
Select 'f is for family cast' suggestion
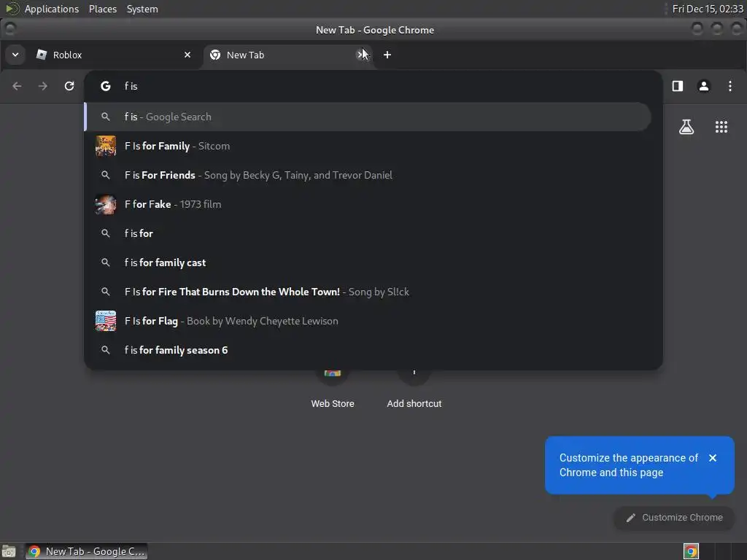click(368, 262)
